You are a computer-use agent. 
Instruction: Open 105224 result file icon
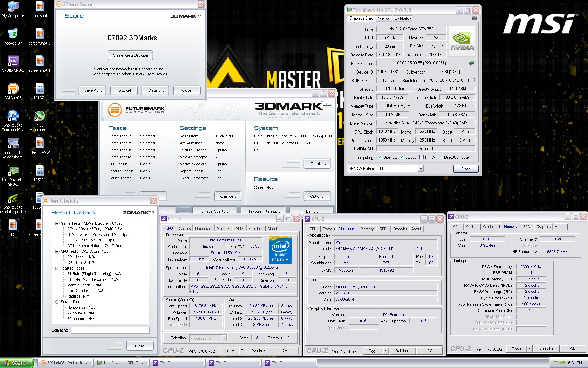(40, 173)
